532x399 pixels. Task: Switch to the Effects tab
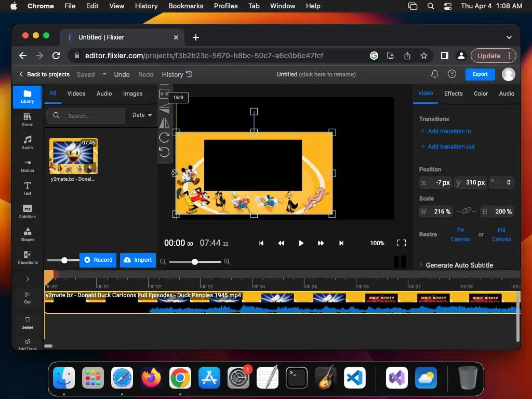coord(453,94)
